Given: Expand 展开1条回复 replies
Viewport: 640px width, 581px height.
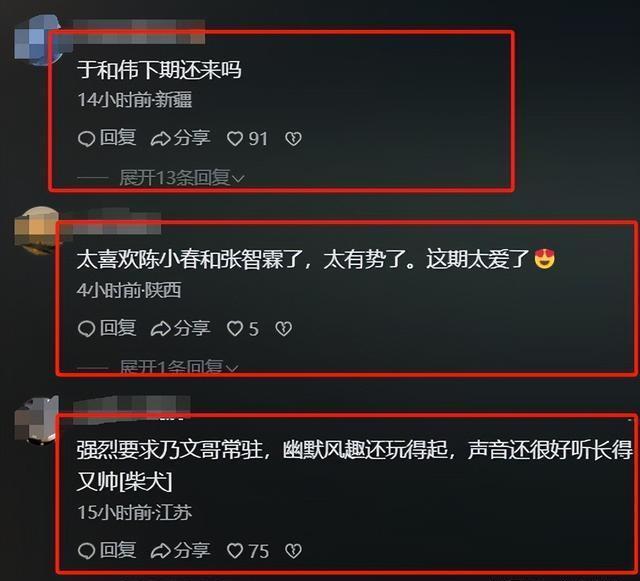Looking at the screenshot, I should (x=179, y=367).
